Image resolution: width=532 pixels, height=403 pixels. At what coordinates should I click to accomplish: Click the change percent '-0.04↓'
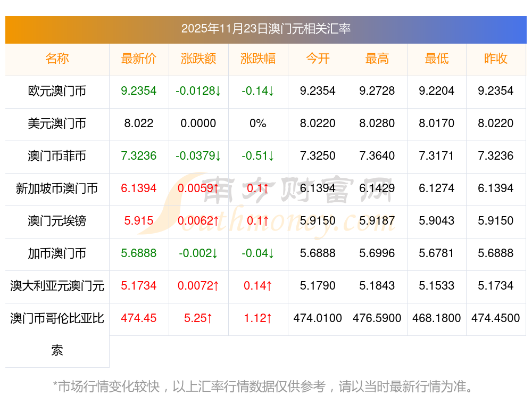click(258, 253)
